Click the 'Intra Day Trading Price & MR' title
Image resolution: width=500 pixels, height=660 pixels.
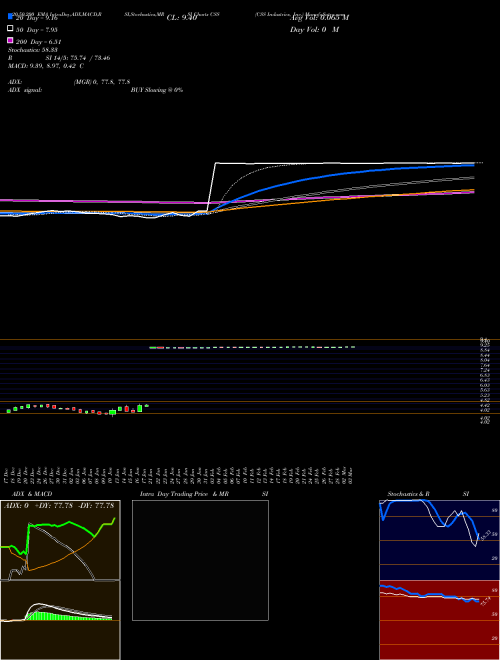[x=184, y=494]
